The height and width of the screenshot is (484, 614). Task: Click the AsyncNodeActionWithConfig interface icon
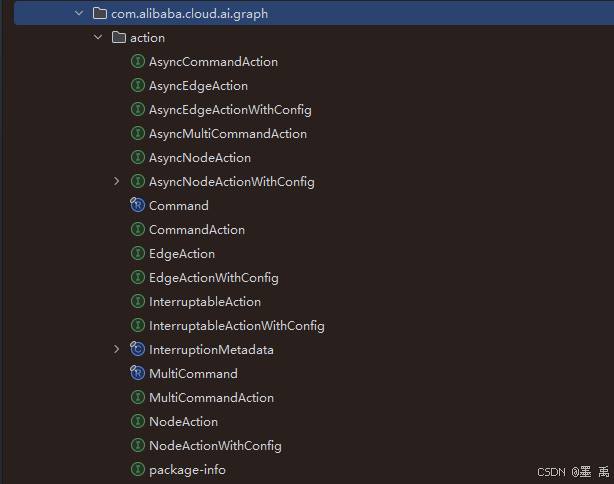[x=138, y=181]
